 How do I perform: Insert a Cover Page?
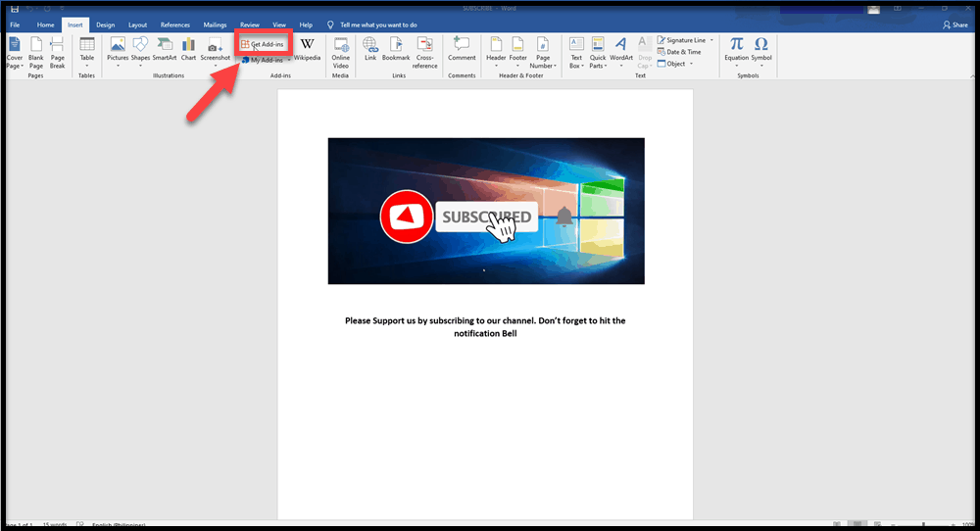point(15,53)
